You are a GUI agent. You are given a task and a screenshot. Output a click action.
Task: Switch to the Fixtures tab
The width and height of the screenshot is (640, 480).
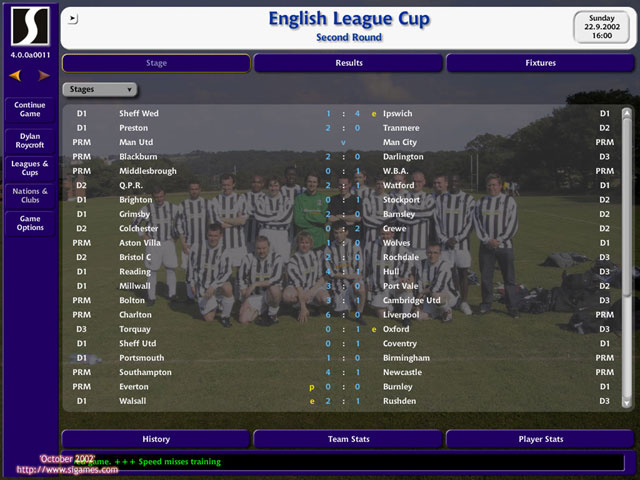[540, 63]
